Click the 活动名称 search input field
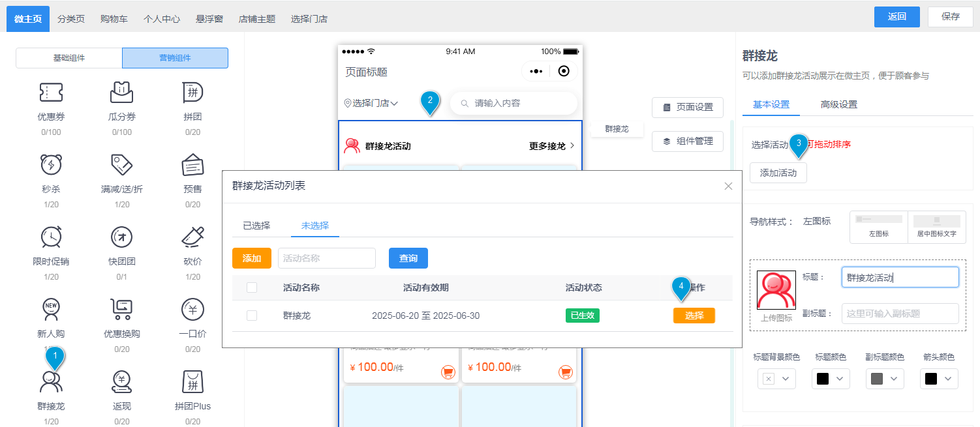 click(327, 258)
